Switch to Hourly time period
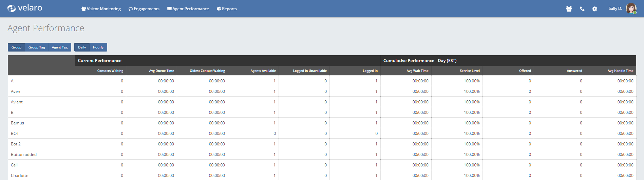 [x=98, y=47]
